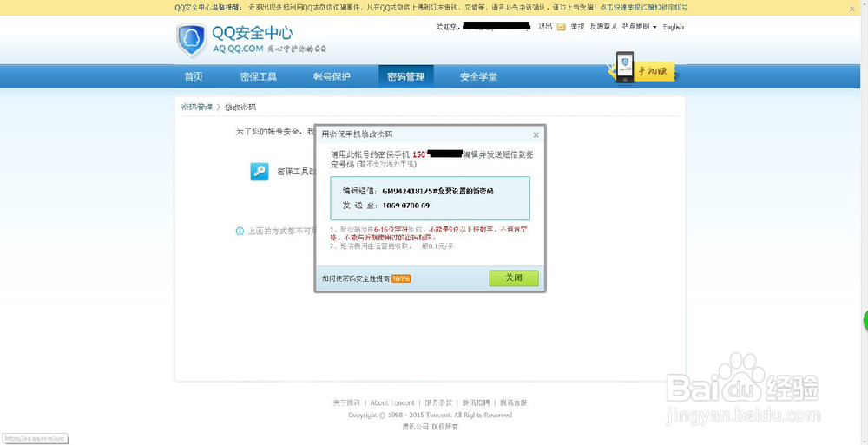Close the 用密保手机修改密码 dialog via X
868x445 pixels.
(x=536, y=134)
